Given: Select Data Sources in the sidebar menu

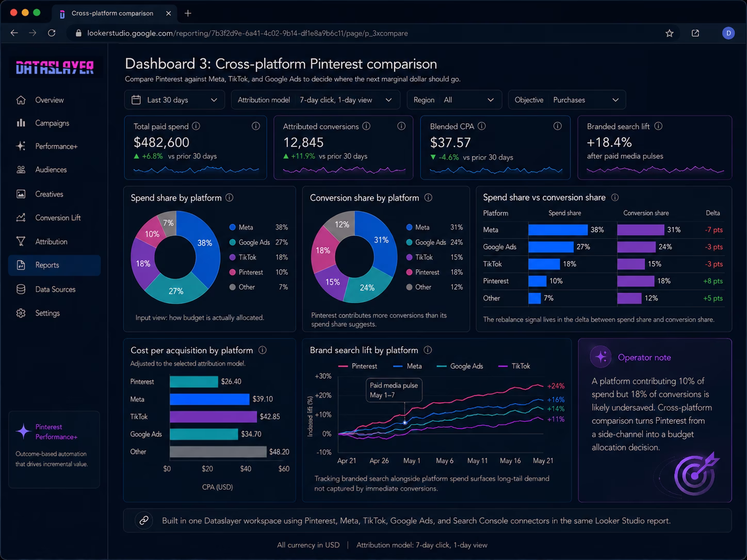Looking at the screenshot, I should click(x=55, y=289).
